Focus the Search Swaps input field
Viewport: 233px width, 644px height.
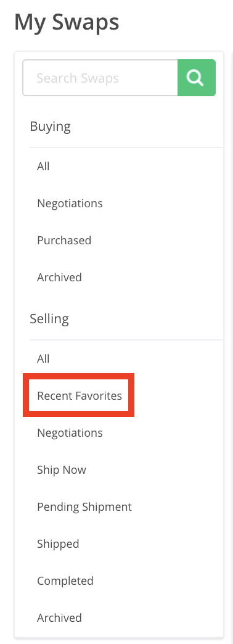click(x=100, y=78)
